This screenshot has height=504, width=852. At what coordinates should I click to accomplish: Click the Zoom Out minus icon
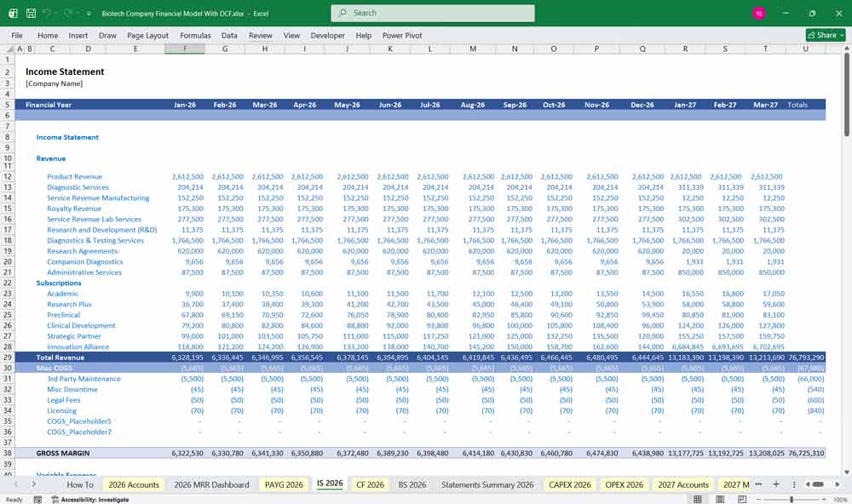(x=758, y=498)
